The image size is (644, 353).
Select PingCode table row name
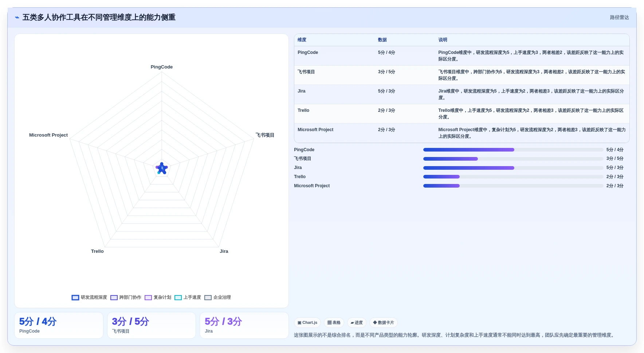pos(308,52)
